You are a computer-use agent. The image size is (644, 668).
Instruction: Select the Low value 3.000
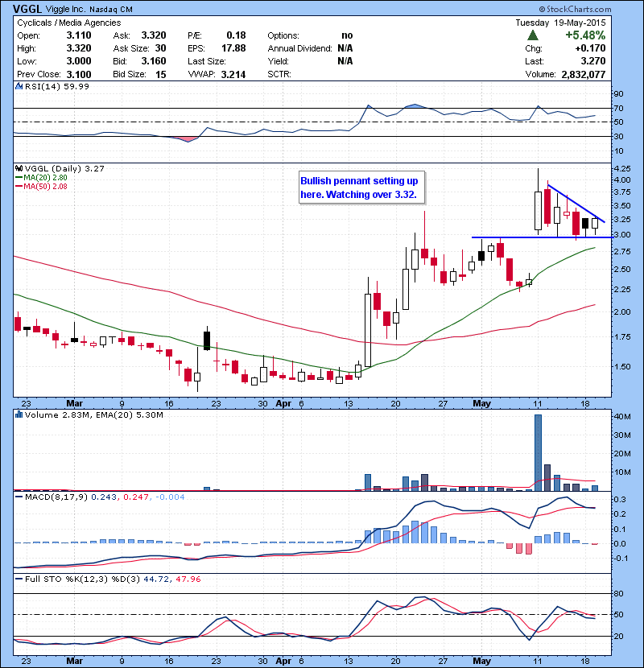click(79, 61)
